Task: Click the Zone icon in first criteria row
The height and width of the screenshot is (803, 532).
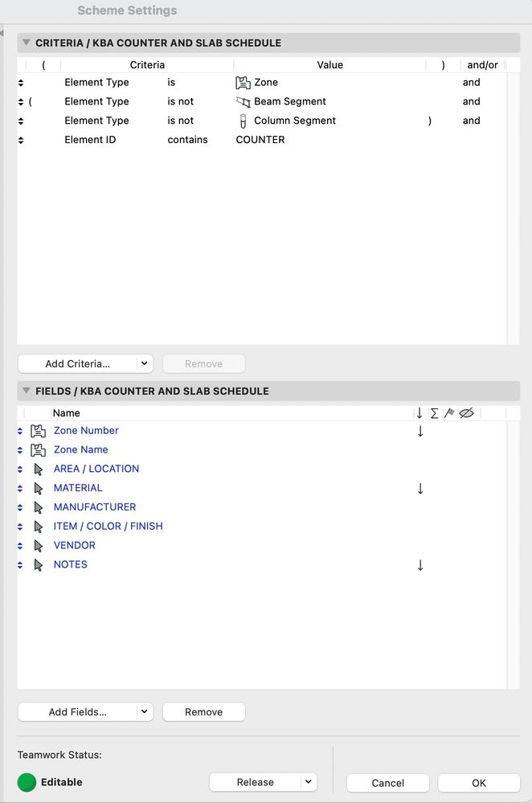Action: [243, 83]
